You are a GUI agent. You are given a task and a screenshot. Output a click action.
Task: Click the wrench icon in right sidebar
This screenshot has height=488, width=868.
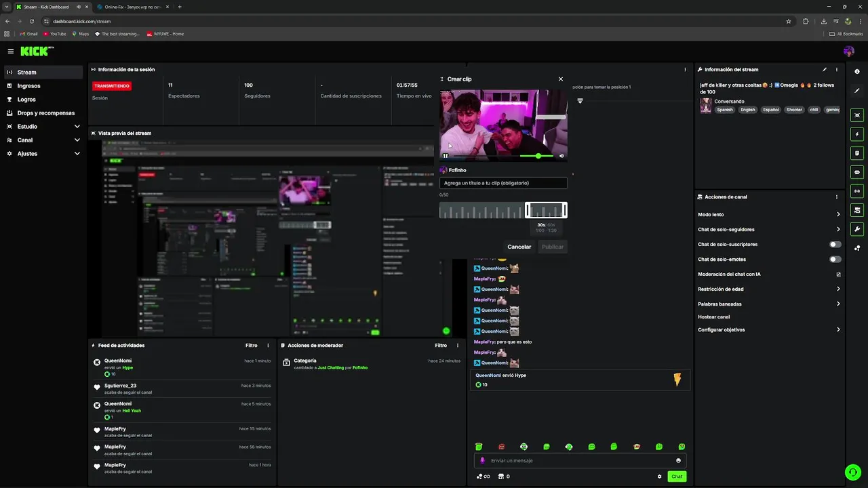(857, 229)
